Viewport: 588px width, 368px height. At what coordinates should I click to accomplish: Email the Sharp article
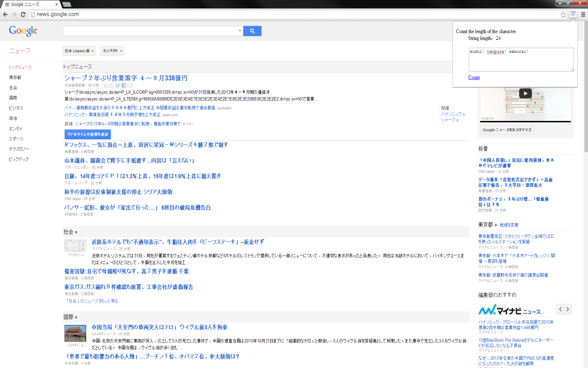tap(130, 86)
